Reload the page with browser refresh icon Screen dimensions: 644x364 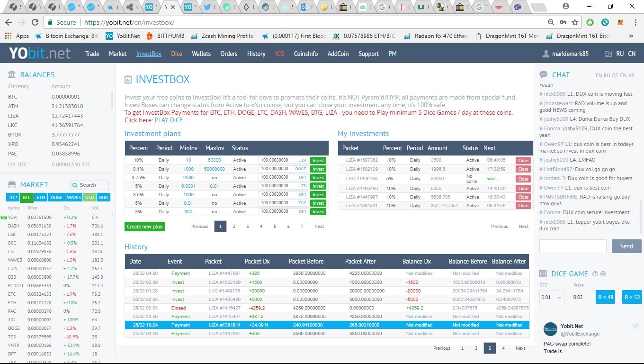[x=35, y=22]
